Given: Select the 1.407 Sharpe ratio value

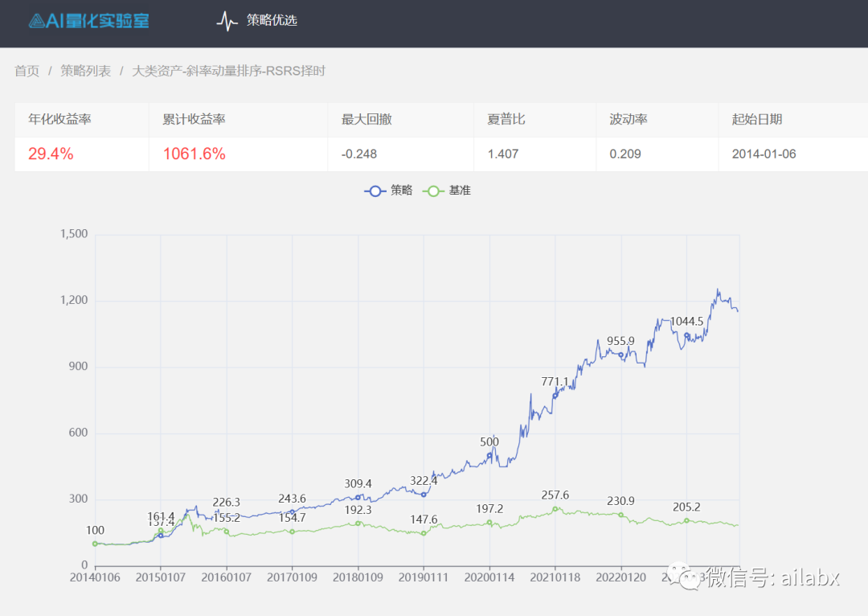Looking at the screenshot, I should pyautogui.click(x=503, y=154).
